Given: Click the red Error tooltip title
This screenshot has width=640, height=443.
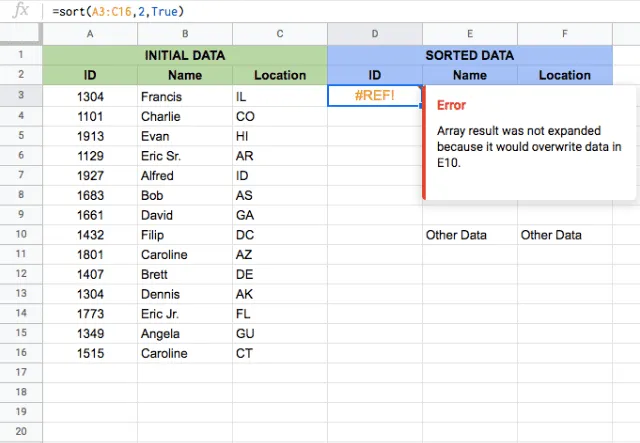Looking at the screenshot, I should point(451,105).
